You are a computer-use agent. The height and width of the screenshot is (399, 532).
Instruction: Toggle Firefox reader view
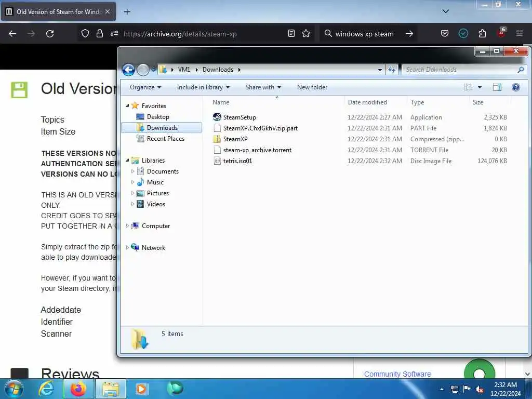(x=291, y=33)
